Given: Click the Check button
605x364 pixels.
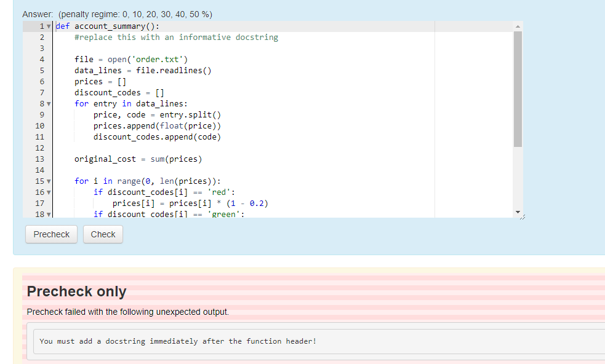Looking at the screenshot, I should [103, 234].
